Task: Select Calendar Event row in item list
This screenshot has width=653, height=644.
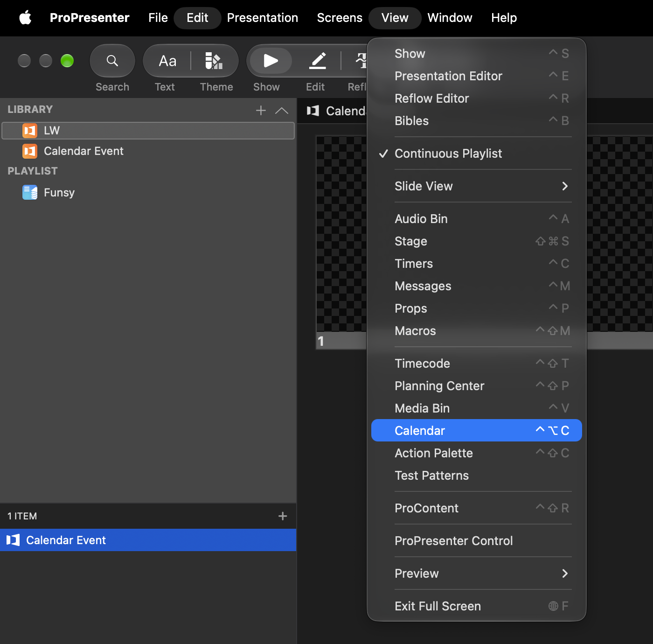Action: [x=148, y=540]
